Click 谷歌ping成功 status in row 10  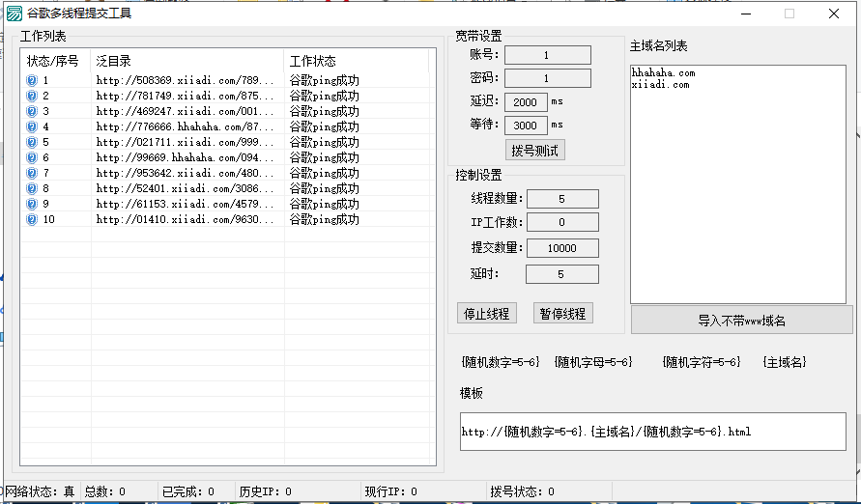tap(324, 219)
